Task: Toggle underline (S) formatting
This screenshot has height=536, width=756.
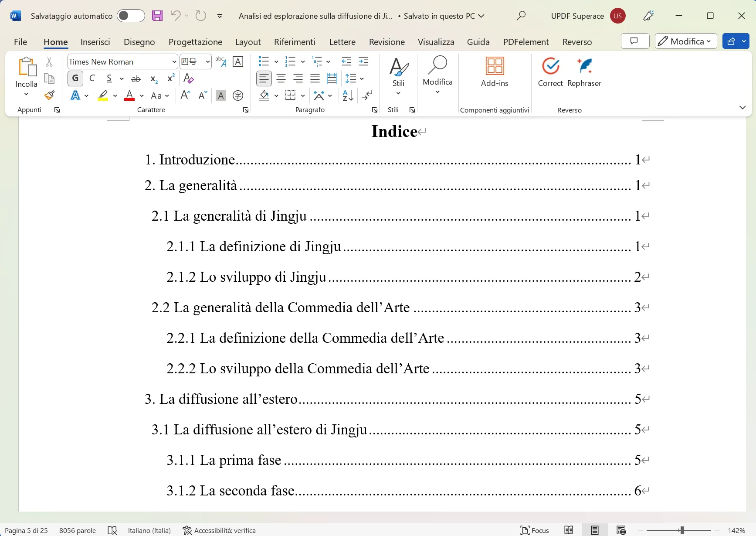Action: (109, 79)
